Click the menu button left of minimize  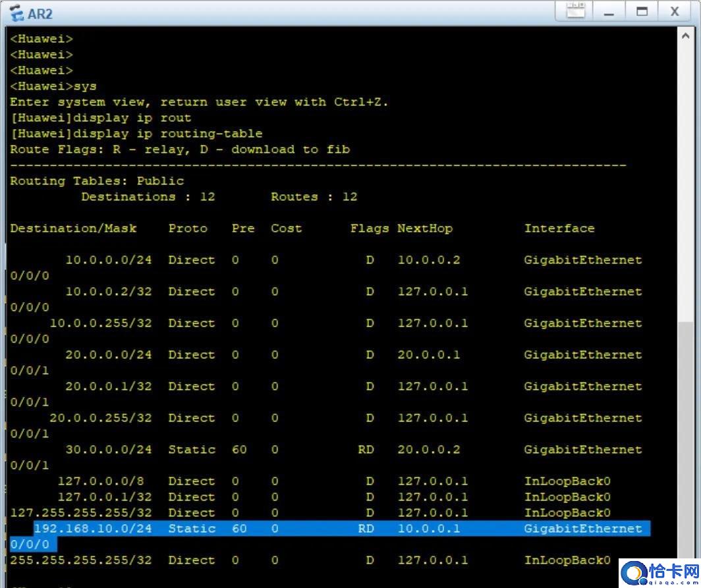click(576, 11)
